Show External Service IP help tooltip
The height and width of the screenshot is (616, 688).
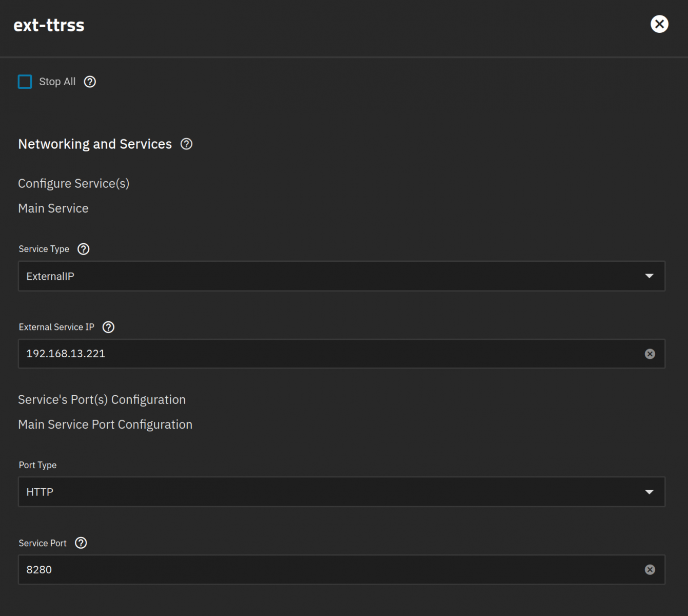[x=108, y=327]
